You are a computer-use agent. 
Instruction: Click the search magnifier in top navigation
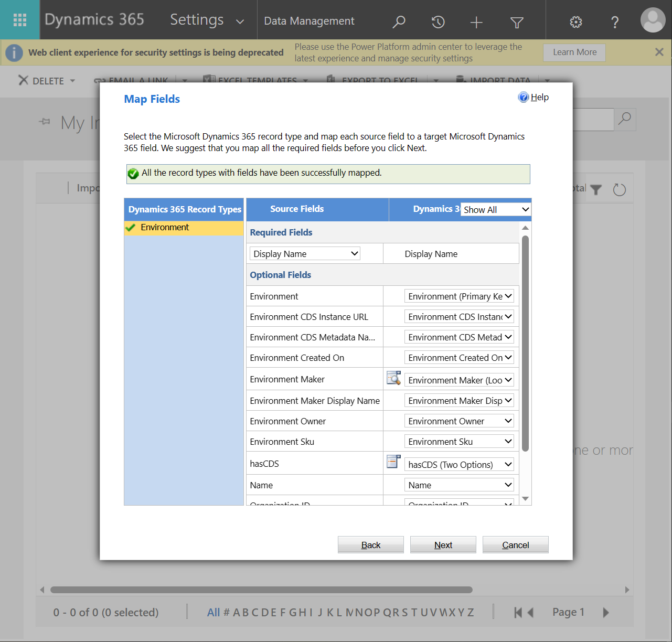(399, 22)
